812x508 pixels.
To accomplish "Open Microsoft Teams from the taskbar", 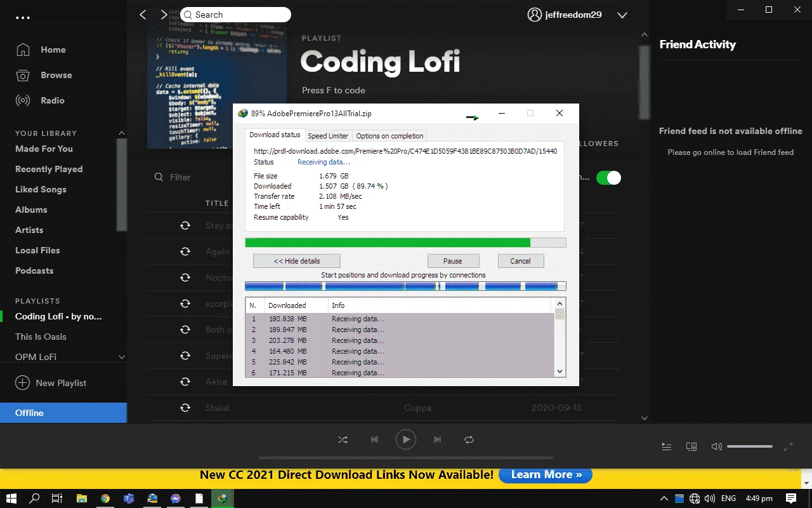I will point(129,498).
